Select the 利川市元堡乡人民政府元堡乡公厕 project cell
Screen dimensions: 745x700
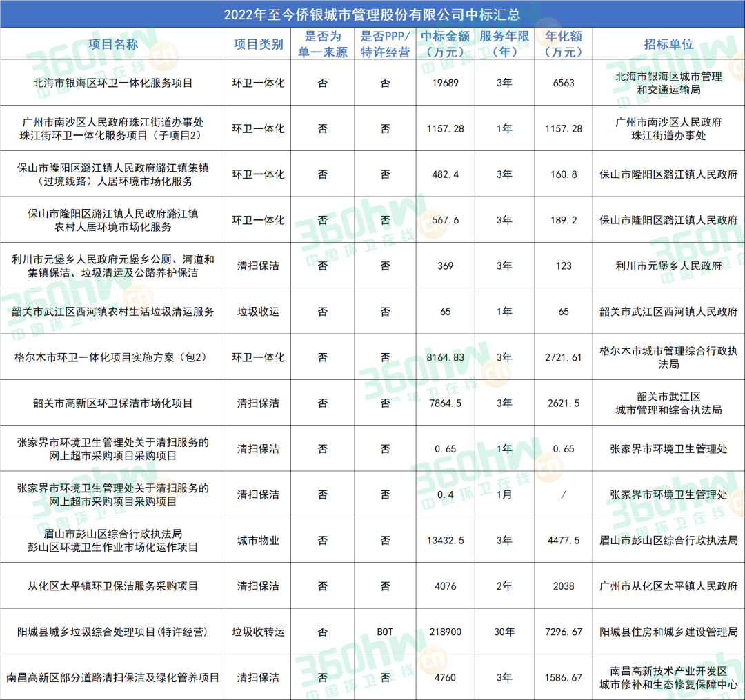[x=113, y=266]
